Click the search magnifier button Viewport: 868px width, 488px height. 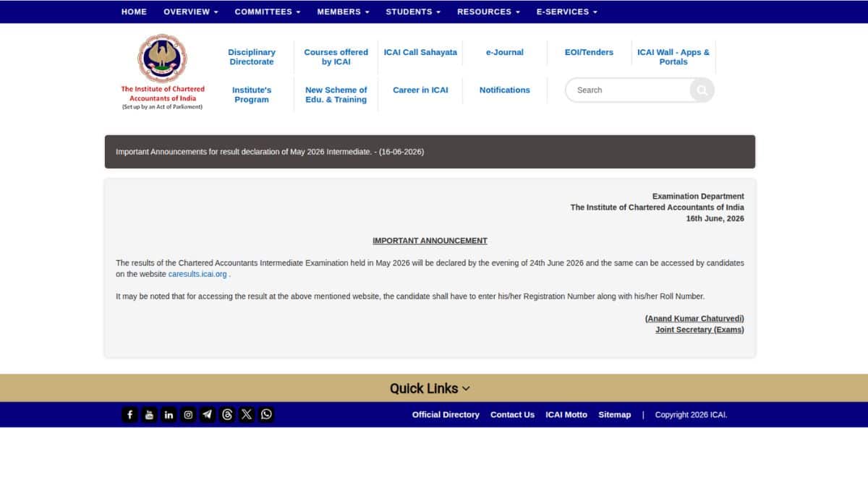(x=701, y=90)
